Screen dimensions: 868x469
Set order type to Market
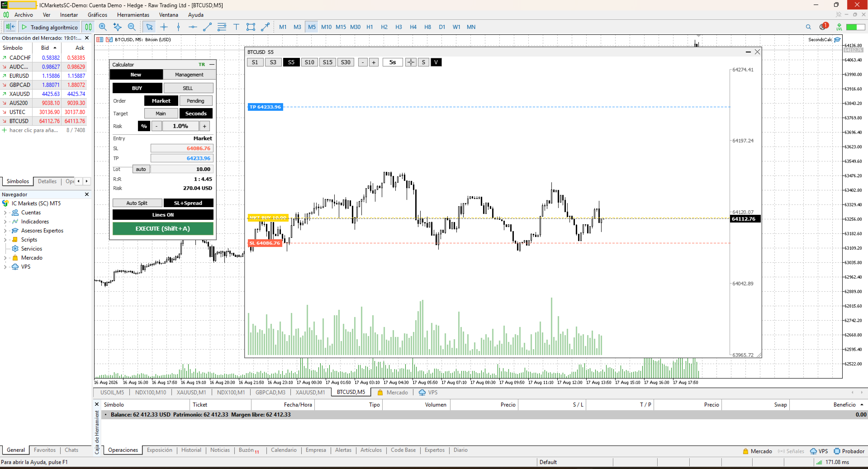pyautogui.click(x=161, y=101)
